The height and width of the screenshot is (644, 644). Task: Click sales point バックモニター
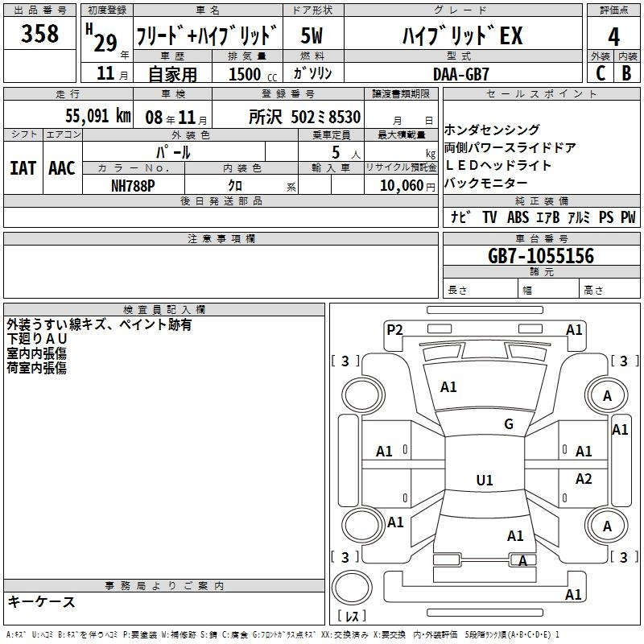point(486,183)
